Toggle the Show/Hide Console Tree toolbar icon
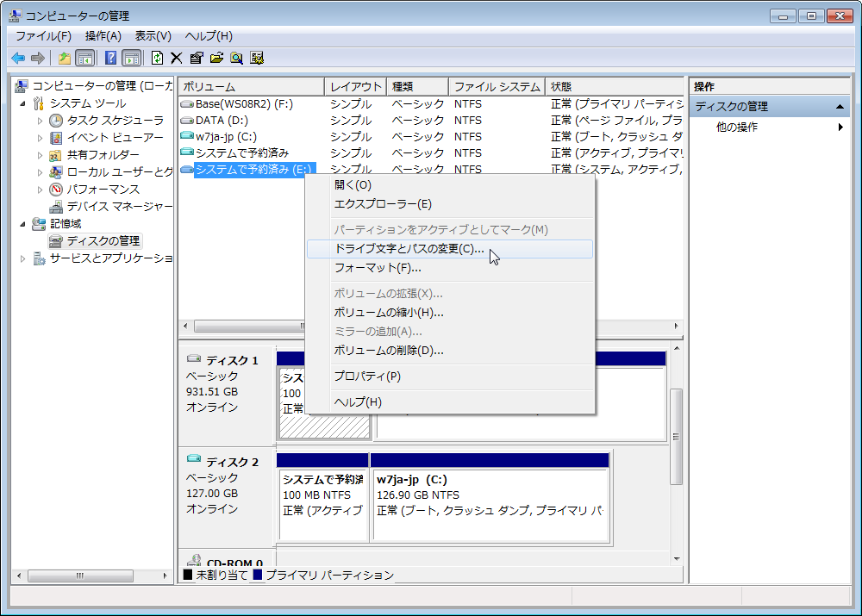 pos(84,59)
